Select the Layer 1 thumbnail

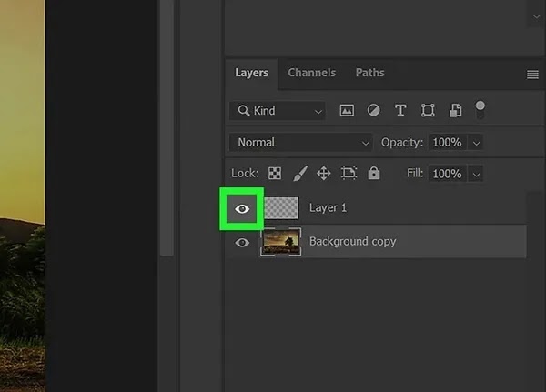coord(281,208)
